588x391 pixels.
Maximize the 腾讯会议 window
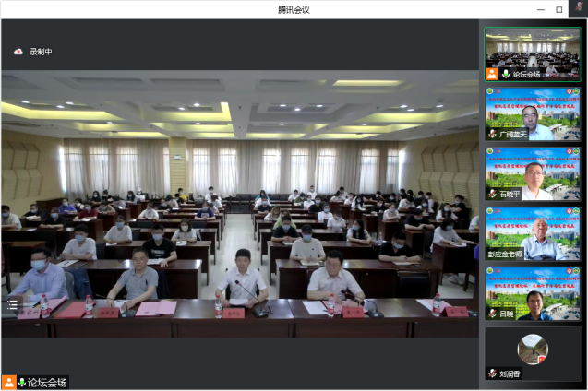[x=558, y=9]
